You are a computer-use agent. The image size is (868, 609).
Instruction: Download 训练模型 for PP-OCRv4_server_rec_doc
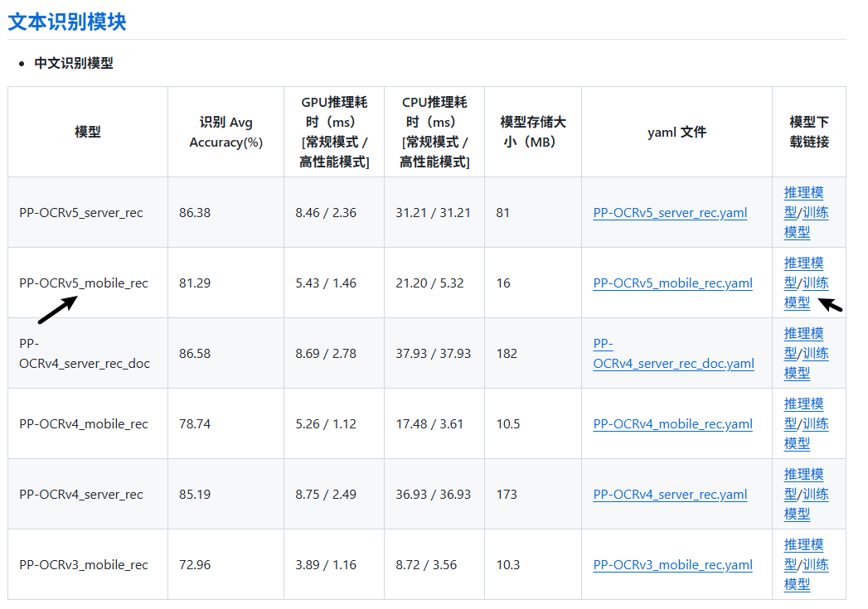point(815,354)
